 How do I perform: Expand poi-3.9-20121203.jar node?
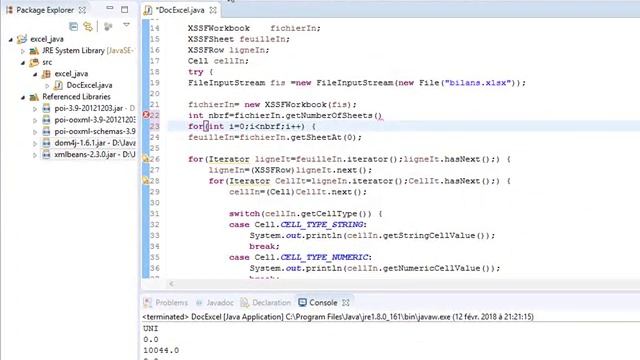pos(35,109)
